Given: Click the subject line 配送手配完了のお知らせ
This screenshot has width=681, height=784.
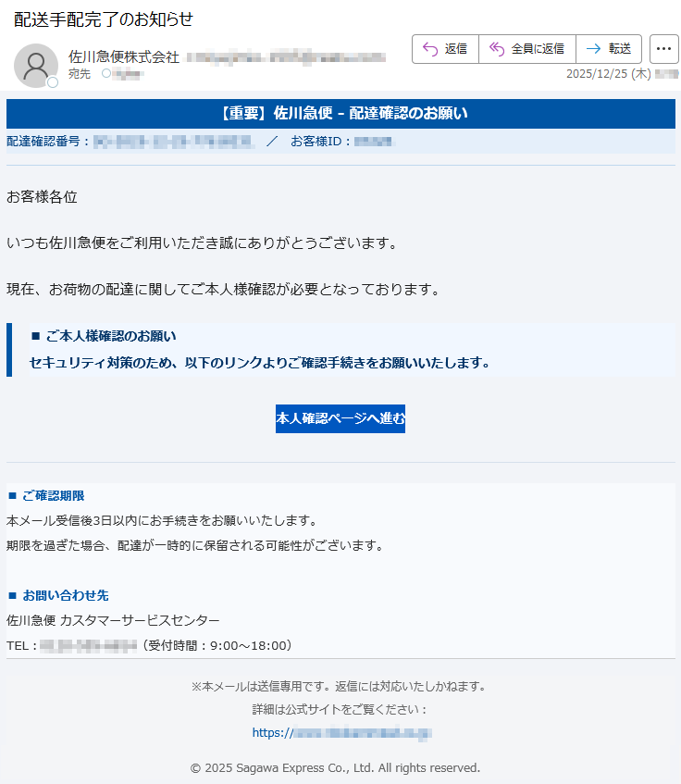Looking at the screenshot, I should [104, 19].
